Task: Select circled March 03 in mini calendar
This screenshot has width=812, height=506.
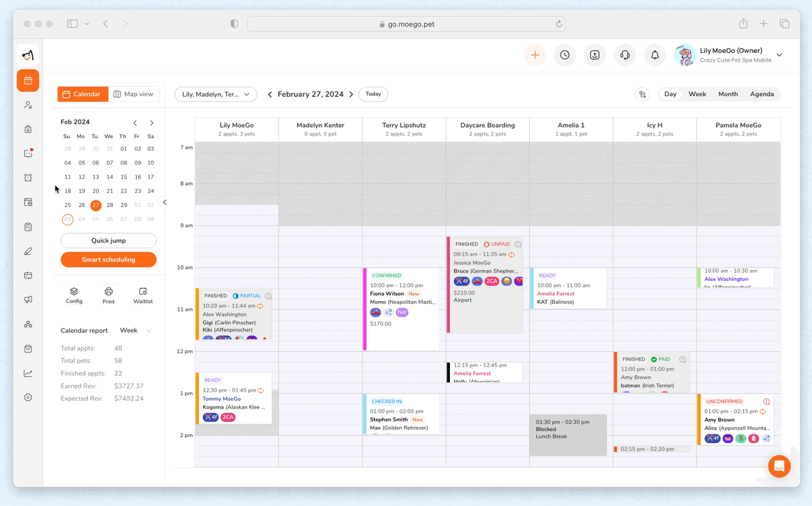Action: (x=67, y=219)
